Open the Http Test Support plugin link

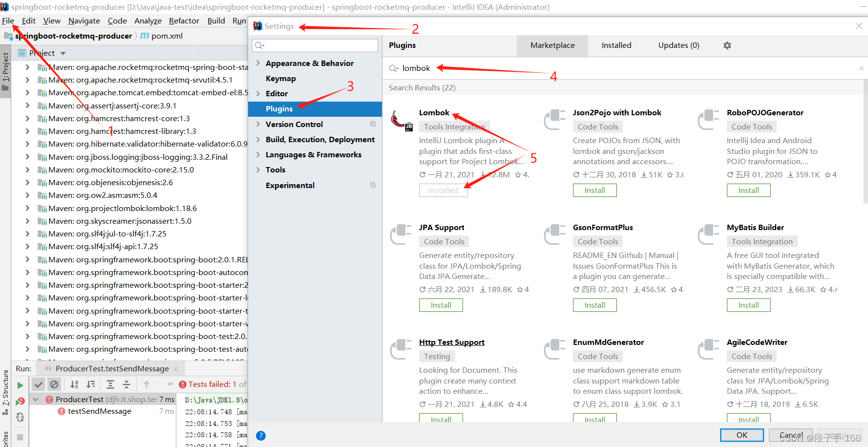452,342
